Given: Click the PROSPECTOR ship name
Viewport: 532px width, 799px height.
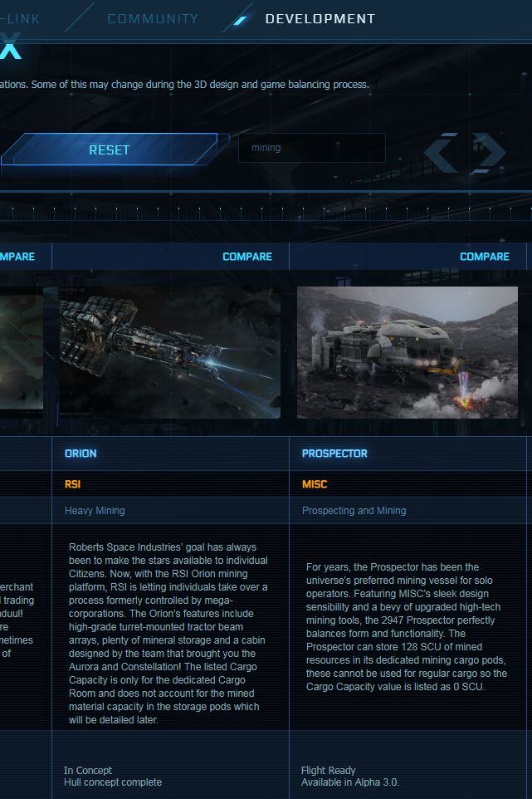Looking at the screenshot, I should (334, 453).
